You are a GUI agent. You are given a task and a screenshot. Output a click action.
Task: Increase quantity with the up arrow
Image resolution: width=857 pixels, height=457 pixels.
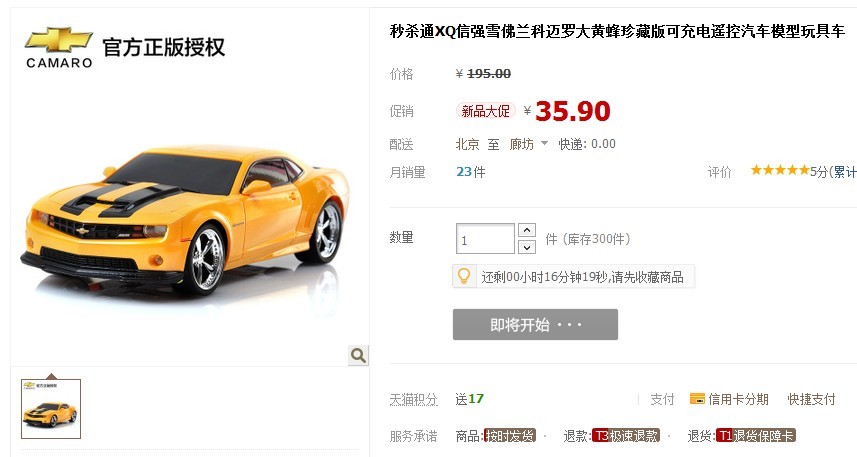click(526, 230)
